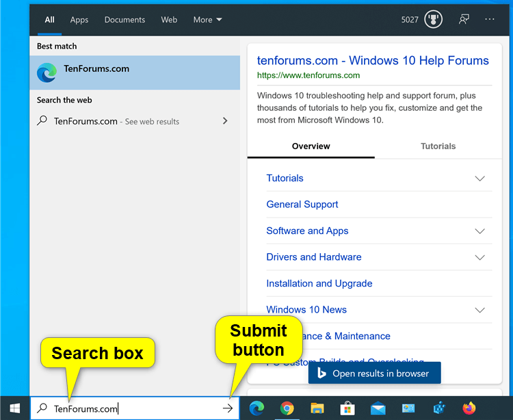Open the Windows Start button

pos(15,408)
